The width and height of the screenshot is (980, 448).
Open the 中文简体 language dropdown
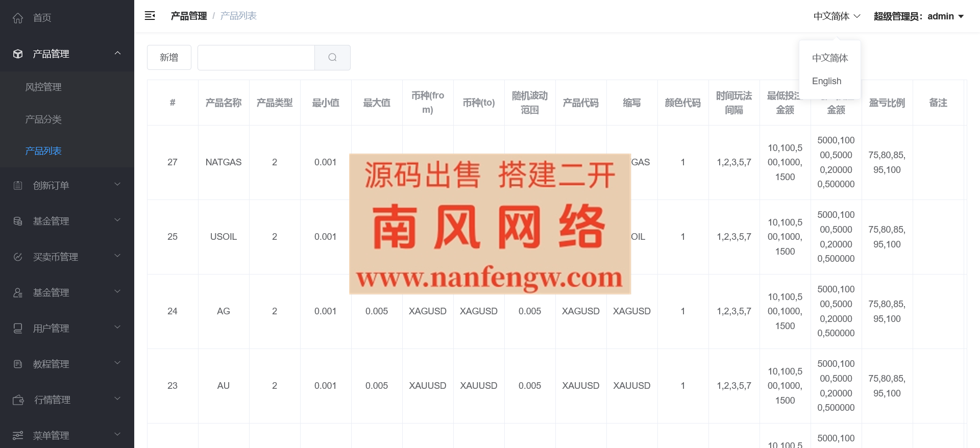(837, 16)
